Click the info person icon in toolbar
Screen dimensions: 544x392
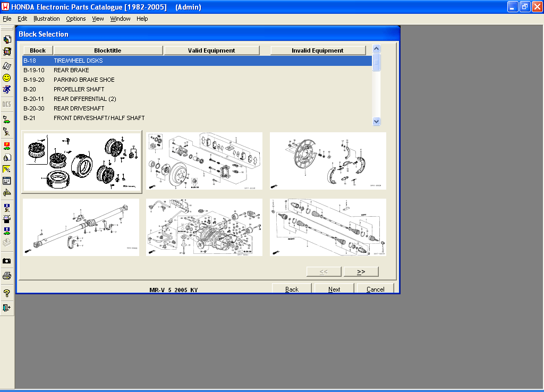[x=6, y=208]
